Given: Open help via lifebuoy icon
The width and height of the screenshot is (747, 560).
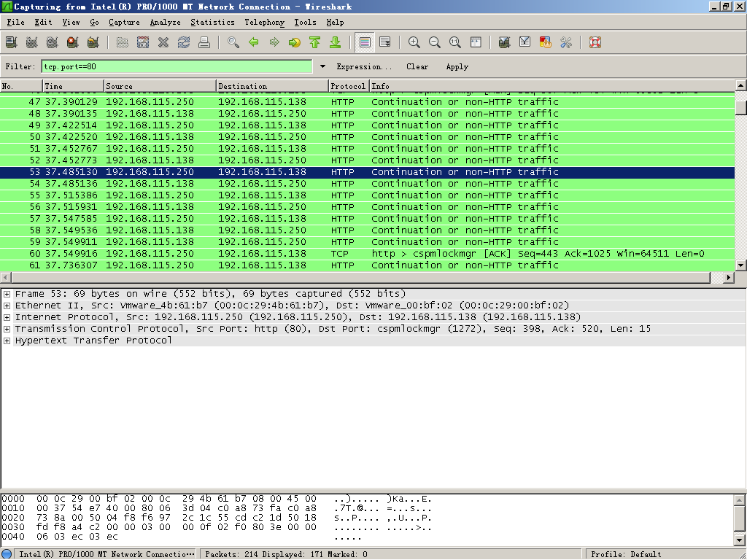Looking at the screenshot, I should pyautogui.click(x=595, y=42).
